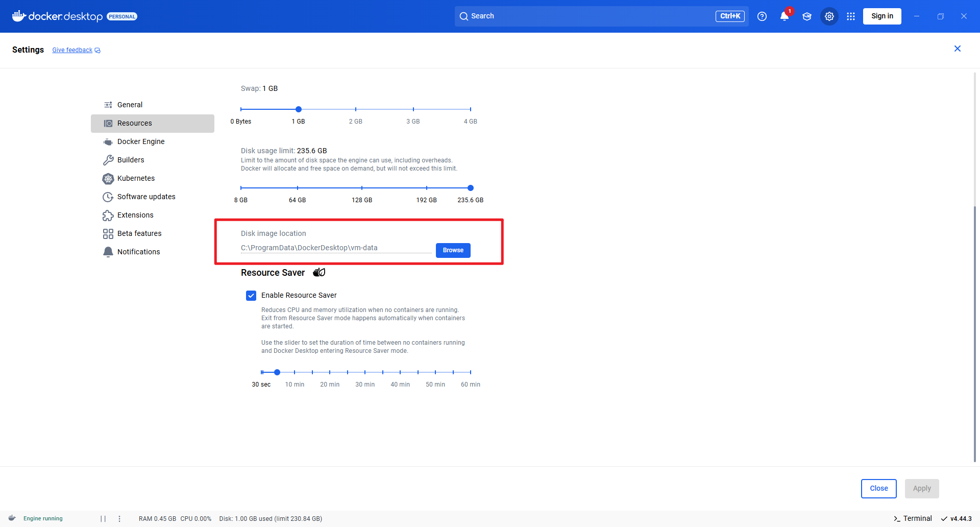Click the Software updates clock icon
The width and height of the screenshot is (980, 527).
click(108, 197)
